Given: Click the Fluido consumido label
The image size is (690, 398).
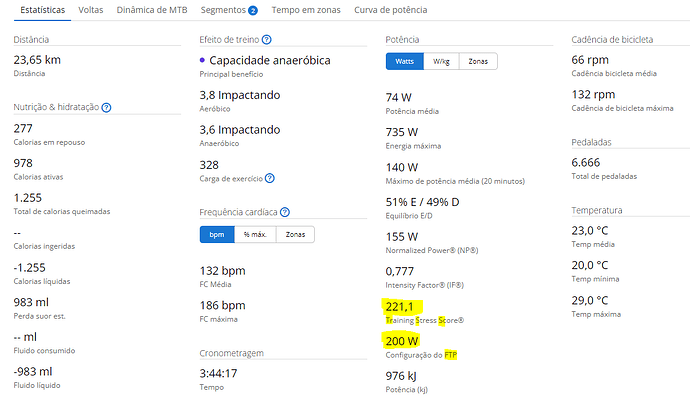Looking at the screenshot, I should (44, 350).
